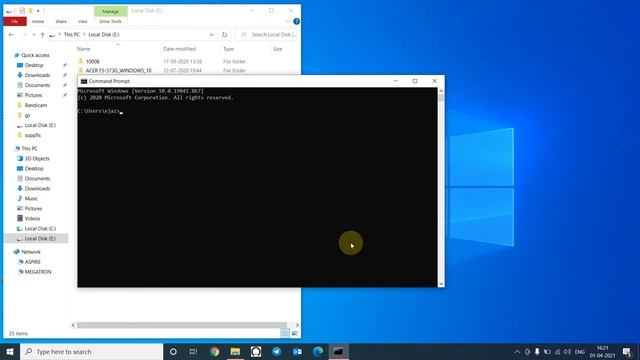Open Cortana from the taskbar
The width and height of the screenshot is (640, 360).
pos(173,351)
